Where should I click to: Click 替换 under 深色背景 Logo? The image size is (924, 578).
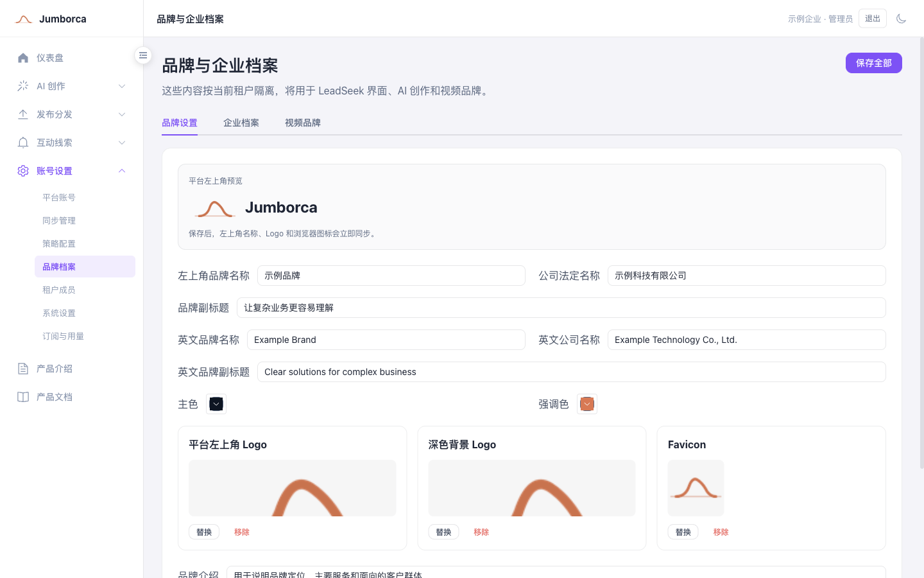[443, 532]
